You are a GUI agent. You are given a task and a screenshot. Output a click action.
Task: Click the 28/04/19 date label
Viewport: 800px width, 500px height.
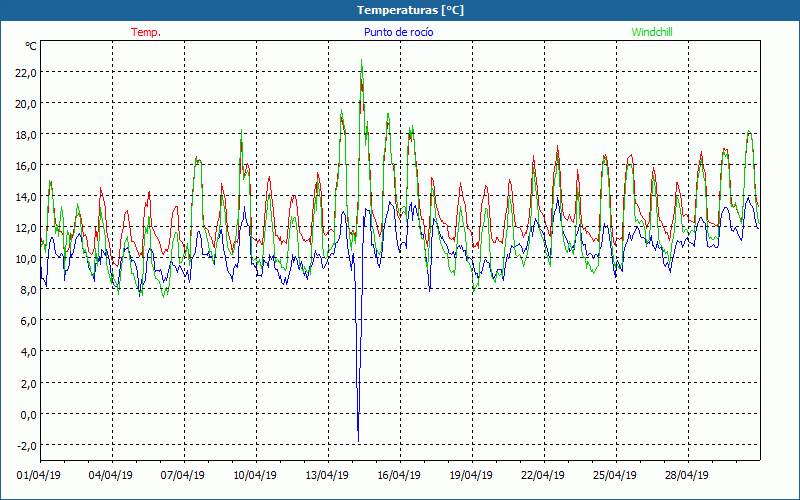pos(687,475)
